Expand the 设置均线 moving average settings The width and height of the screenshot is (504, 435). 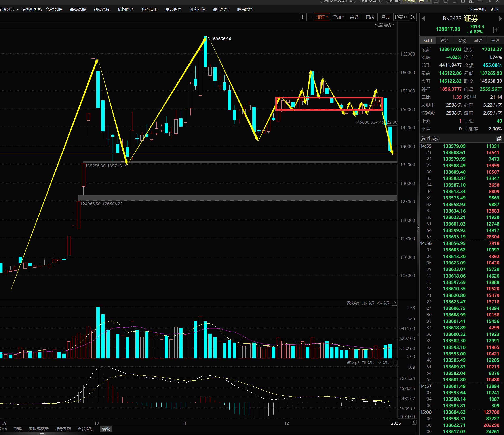pyautogui.click(x=384, y=25)
